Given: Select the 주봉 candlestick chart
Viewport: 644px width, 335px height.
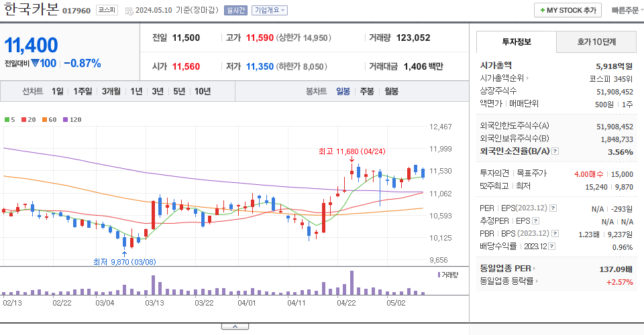Looking at the screenshot, I should (x=367, y=91).
